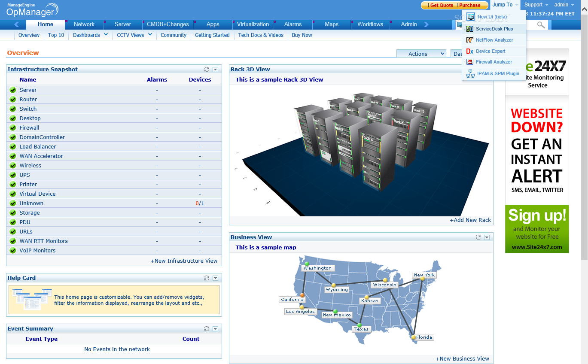The height and width of the screenshot is (364, 588).
Task: Open the Top 10 submenu item
Action: coord(56,35)
